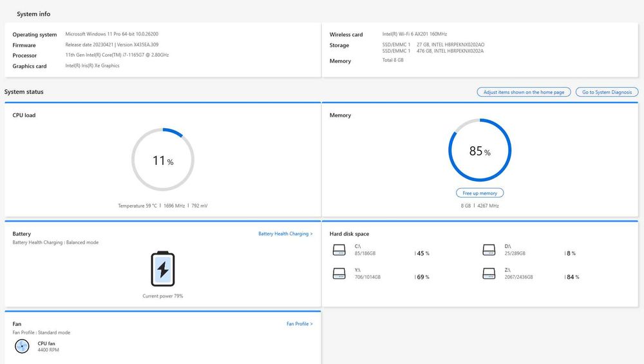This screenshot has width=644, height=364.
Task: Click the System status heading
Action: click(24, 91)
